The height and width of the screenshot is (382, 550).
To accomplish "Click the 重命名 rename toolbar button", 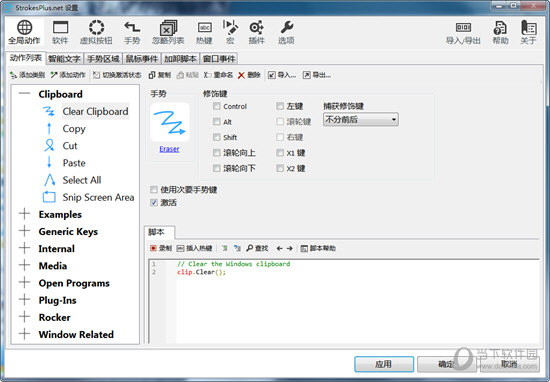I will pyautogui.click(x=218, y=75).
